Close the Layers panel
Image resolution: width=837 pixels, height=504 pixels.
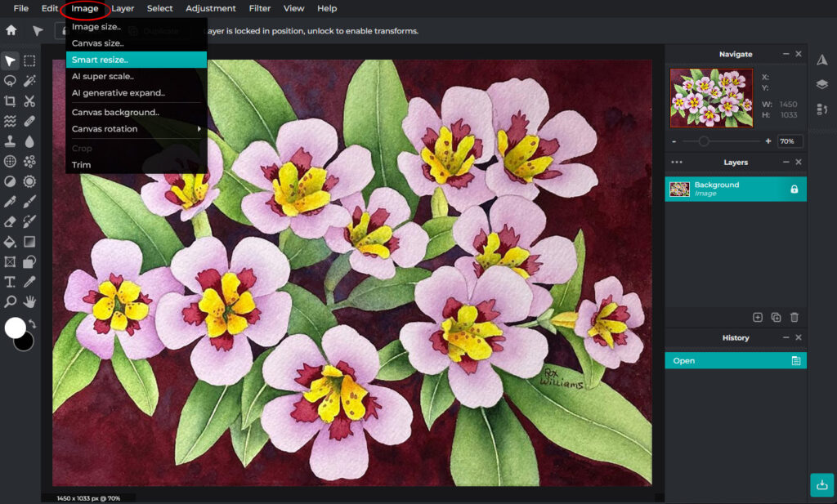(x=799, y=162)
